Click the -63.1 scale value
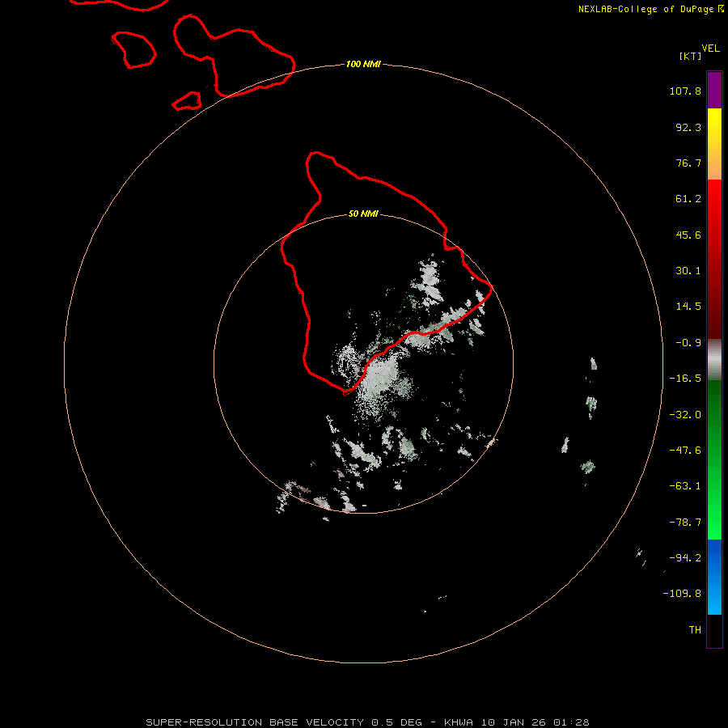 pyautogui.click(x=685, y=486)
